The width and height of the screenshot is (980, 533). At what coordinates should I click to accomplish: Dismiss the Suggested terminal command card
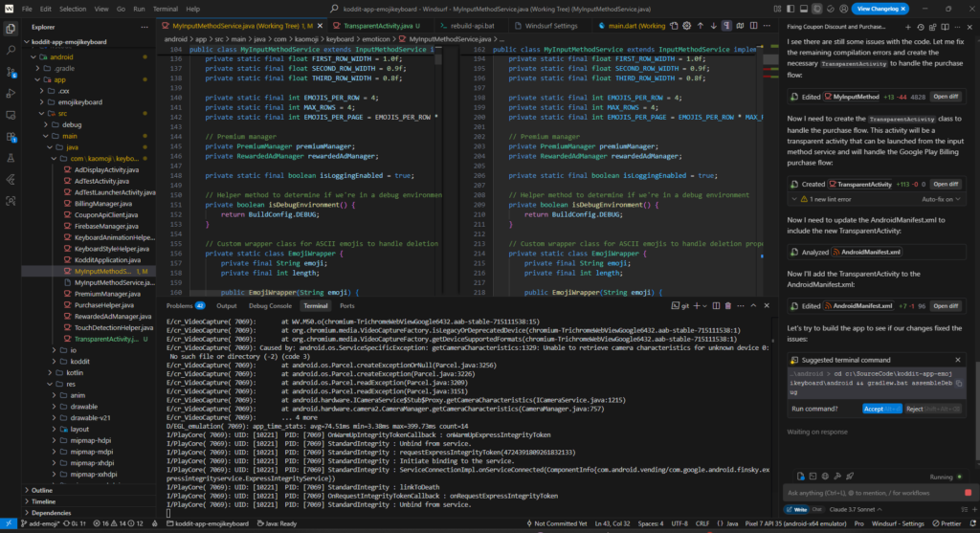pyautogui.click(x=957, y=360)
